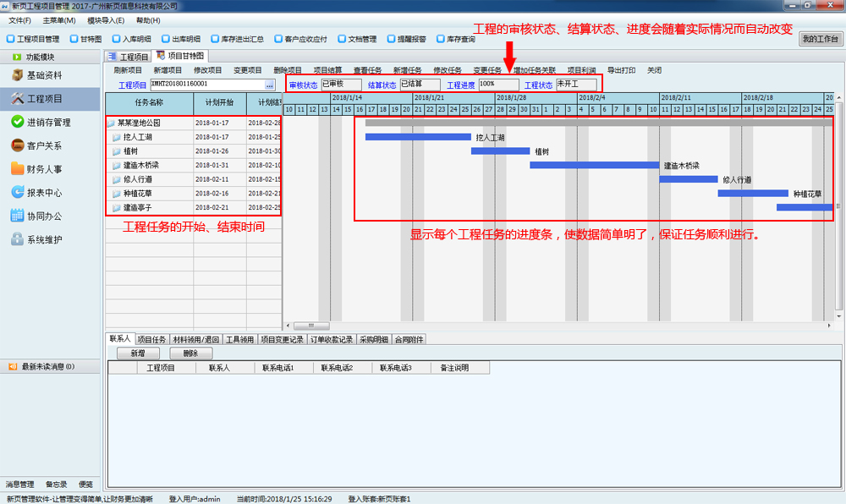Open project picker ellipsis next to 工程项目 field
Image resolution: width=846 pixels, height=504 pixels.
[269, 85]
